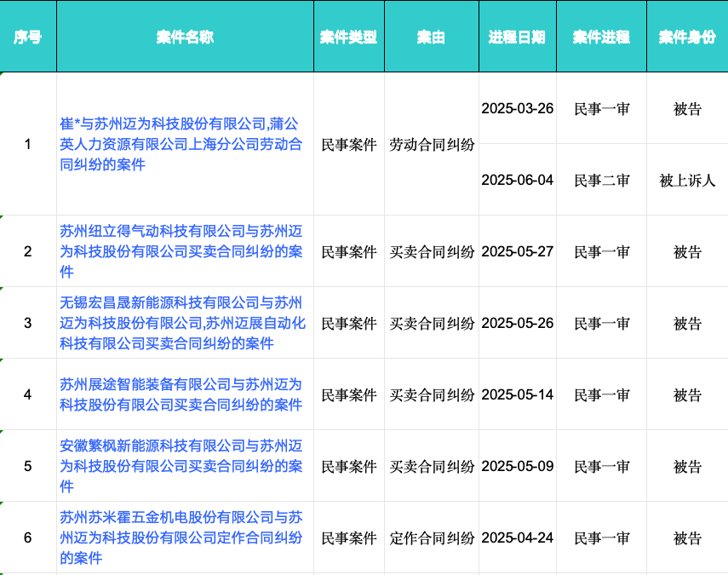Click 买卖合同纠纷 in the 2025-05-14 row
The image size is (728, 575).
pyautogui.click(x=432, y=394)
